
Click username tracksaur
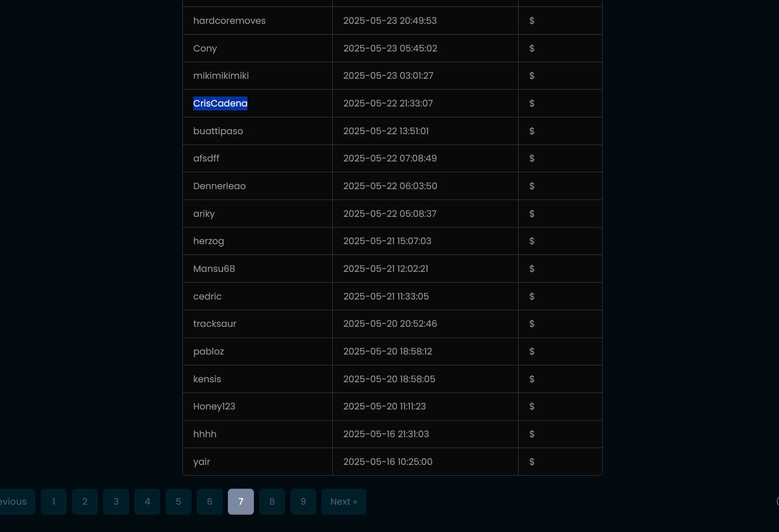coord(215,324)
